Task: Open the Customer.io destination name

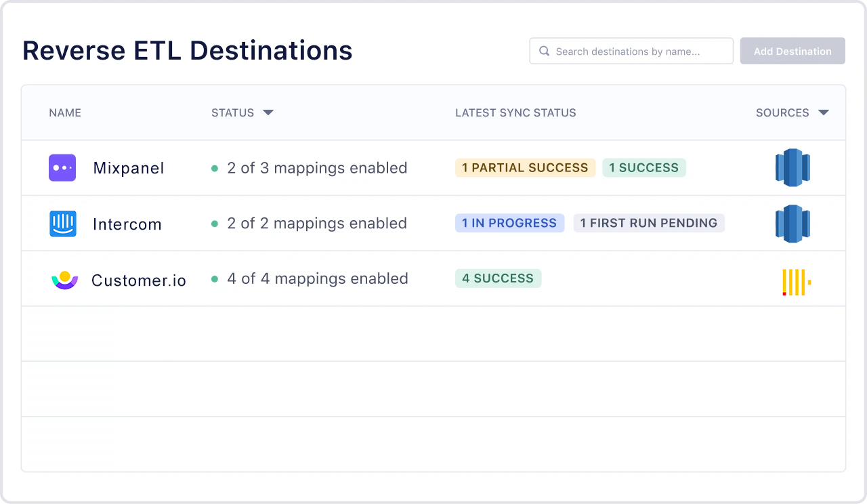Action: point(139,280)
